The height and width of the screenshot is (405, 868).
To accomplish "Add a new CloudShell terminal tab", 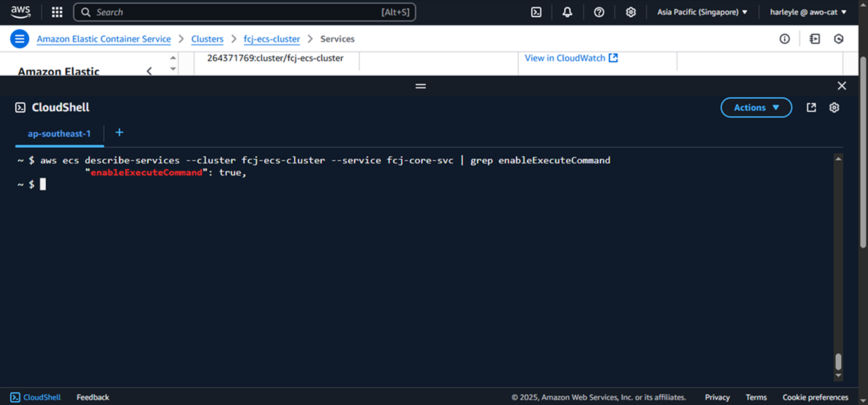I will (119, 132).
